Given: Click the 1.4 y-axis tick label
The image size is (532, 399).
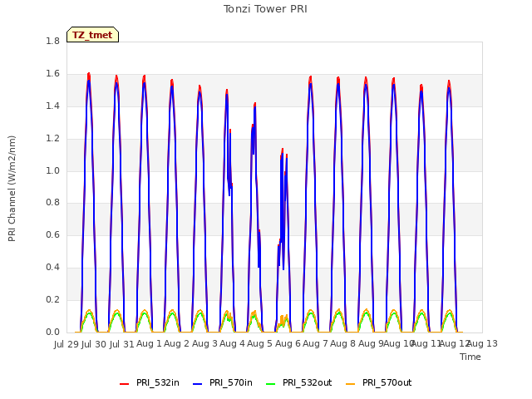Looking at the screenshot, I should pos(52,106).
